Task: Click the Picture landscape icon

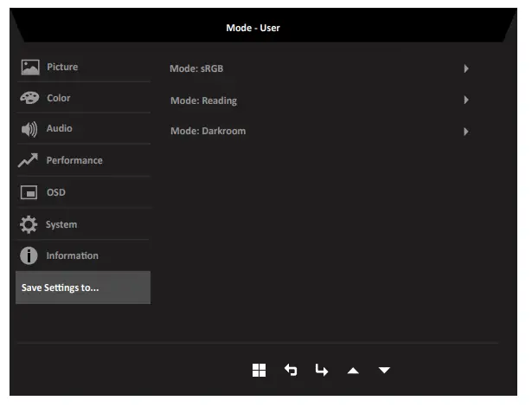Action: 30,68
